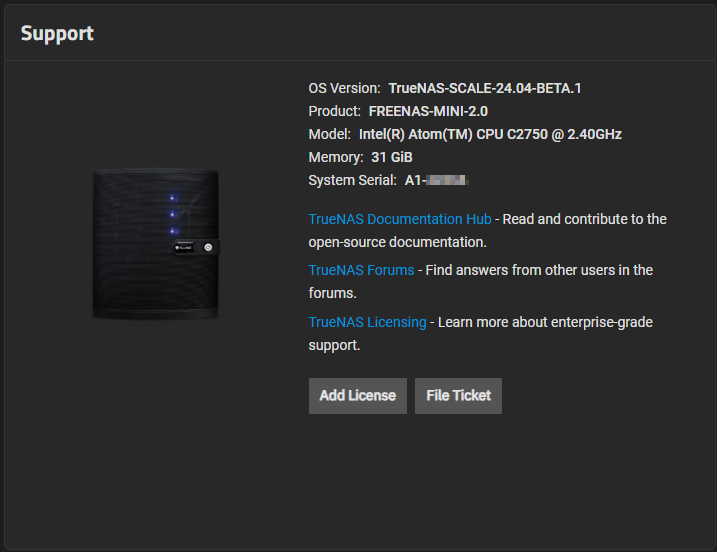Click the blue LED lights on the server image

(172, 214)
